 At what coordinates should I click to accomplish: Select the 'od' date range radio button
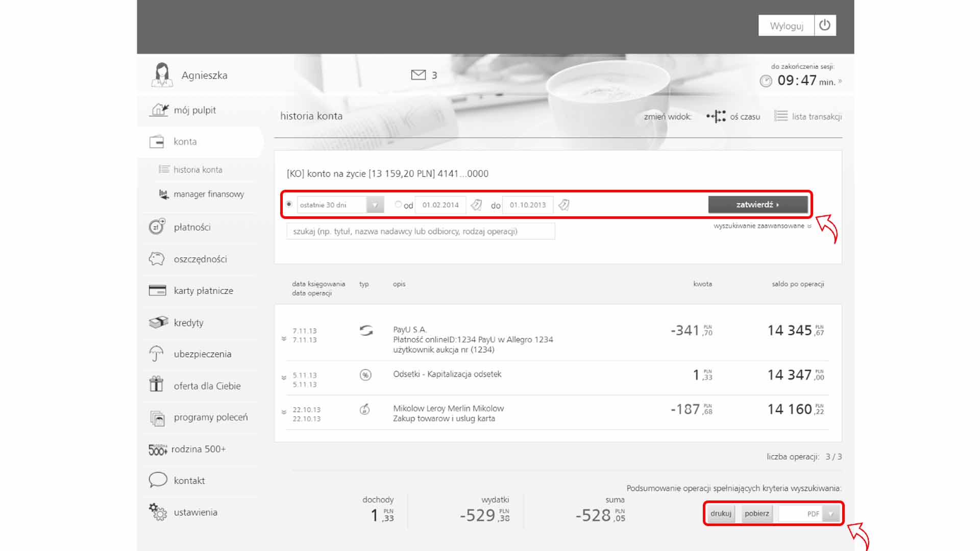tap(398, 205)
